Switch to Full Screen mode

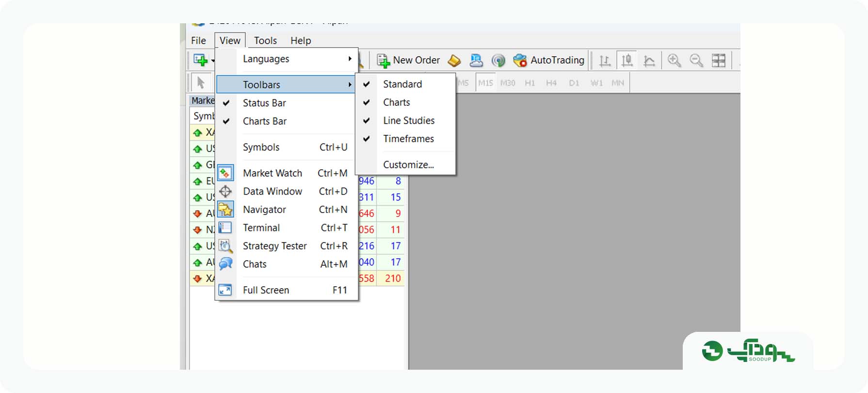(287, 290)
